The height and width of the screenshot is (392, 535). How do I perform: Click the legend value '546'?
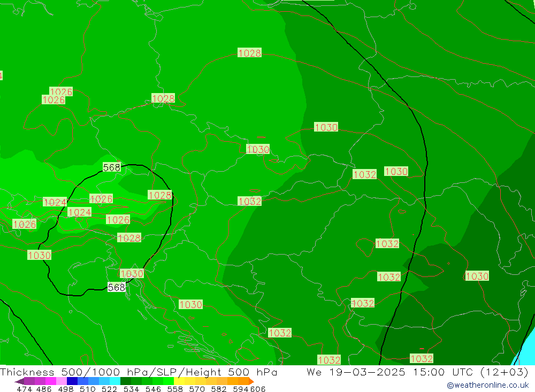point(153,389)
